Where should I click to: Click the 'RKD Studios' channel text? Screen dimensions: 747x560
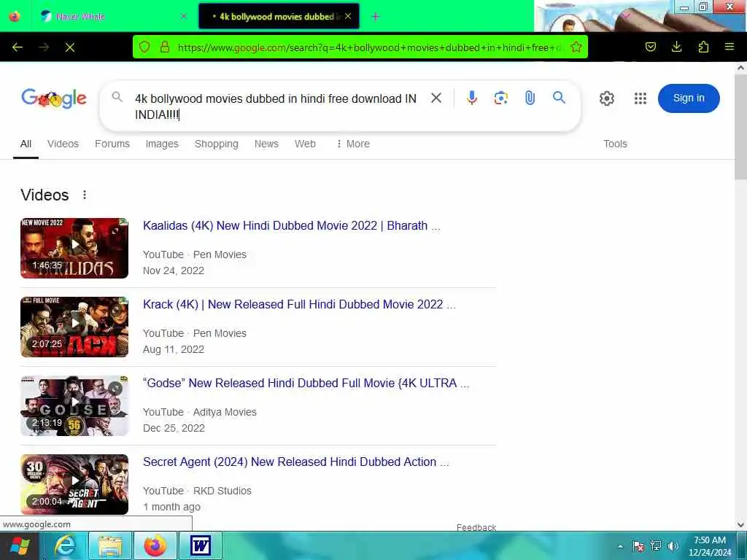coord(222,491)
